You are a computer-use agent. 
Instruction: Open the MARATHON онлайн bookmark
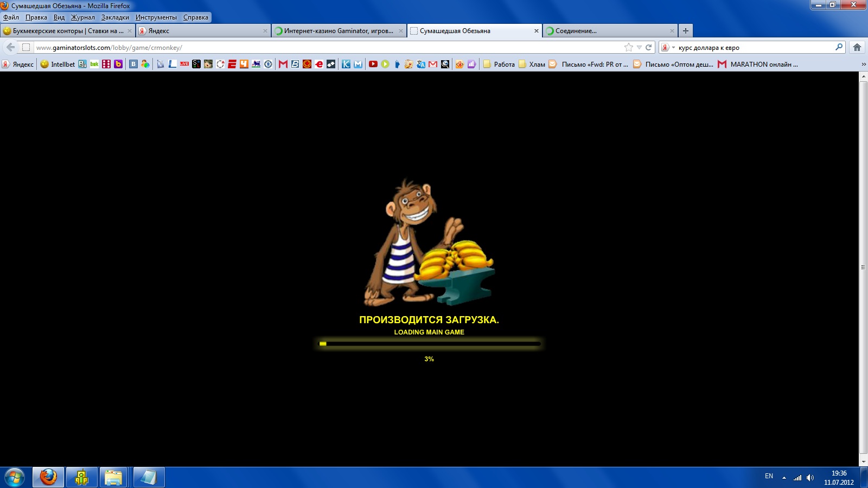(x=758, y=64)
